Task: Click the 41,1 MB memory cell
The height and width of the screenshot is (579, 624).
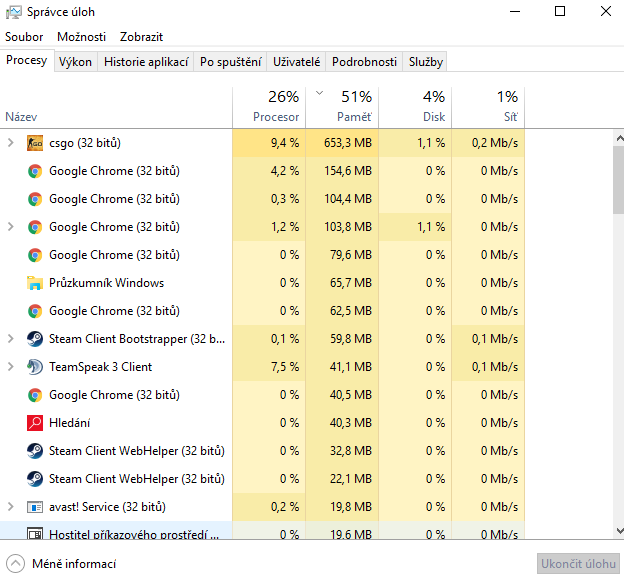Action: pyautogui.click(x=342, y=367)
